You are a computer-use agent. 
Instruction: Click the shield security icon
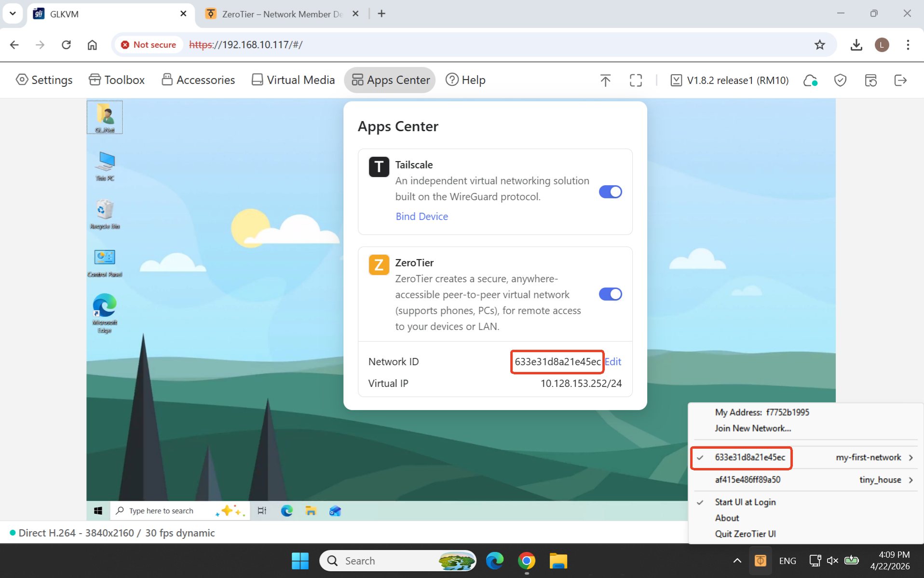point(840,80)
